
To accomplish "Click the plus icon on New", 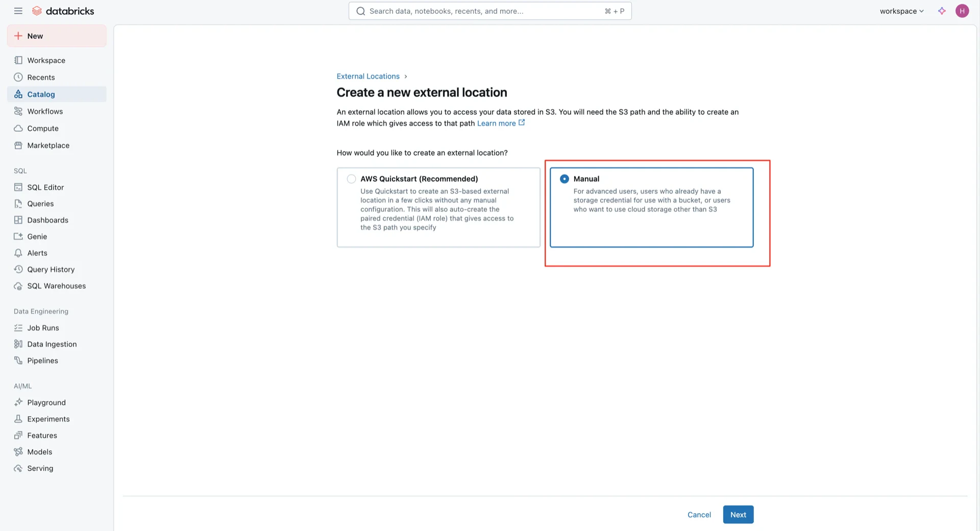I will click(18, 36).
